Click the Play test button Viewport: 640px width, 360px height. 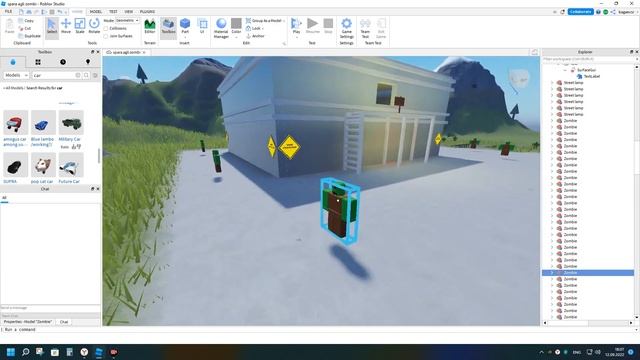point(296,25)
